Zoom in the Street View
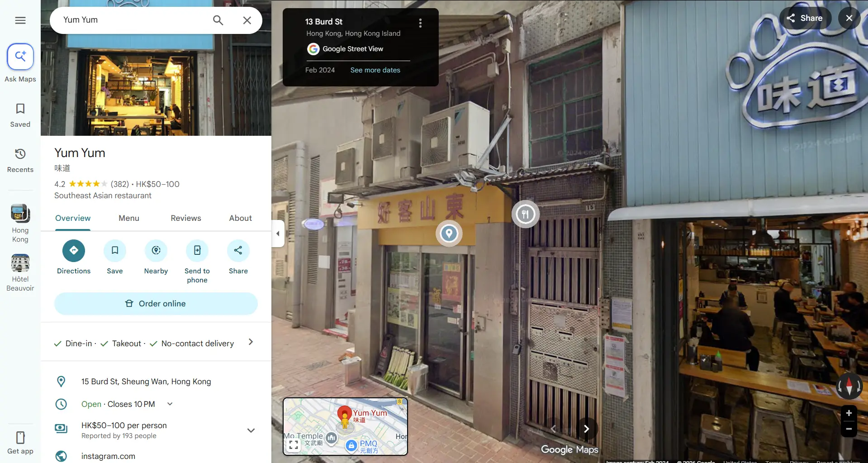 click(x=849, y=413)
